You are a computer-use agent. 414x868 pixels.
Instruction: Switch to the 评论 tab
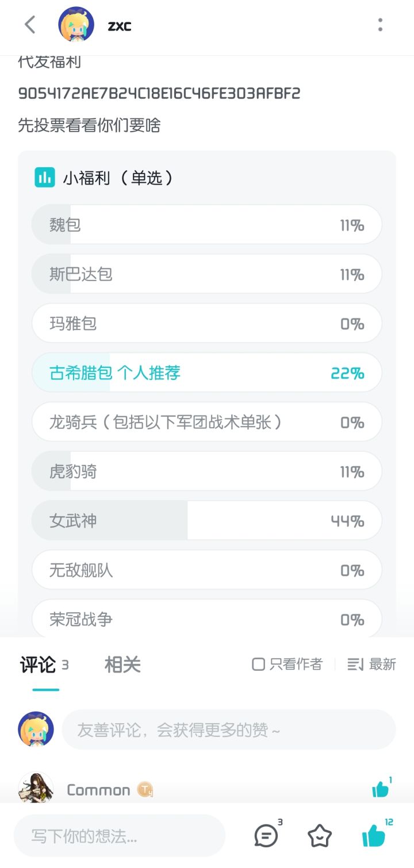coord(38,665)
